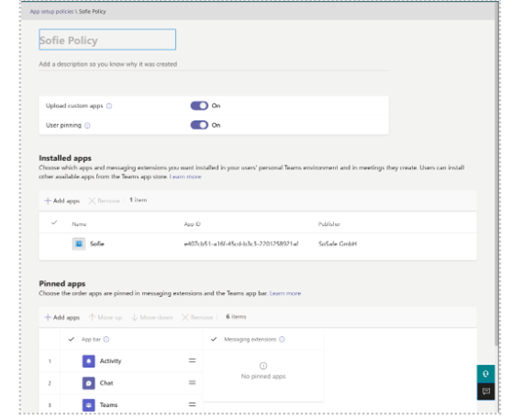Click the info icon next to Upload custom apps
The width and height of the screenshot is (522, 420).
(109, 106)
